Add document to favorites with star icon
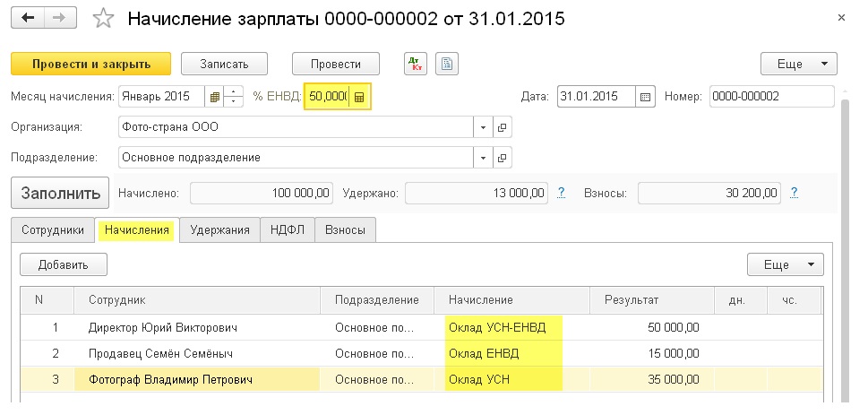Image resolution: width=868 pixels, height=415 pixels. point(103,18)
